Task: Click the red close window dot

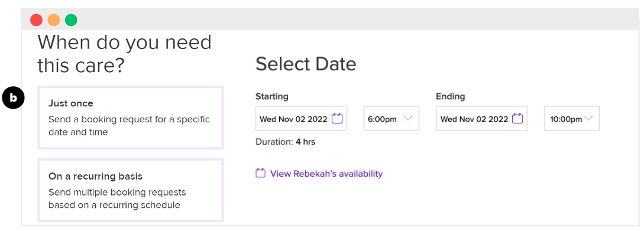Action: click(36, 19)
